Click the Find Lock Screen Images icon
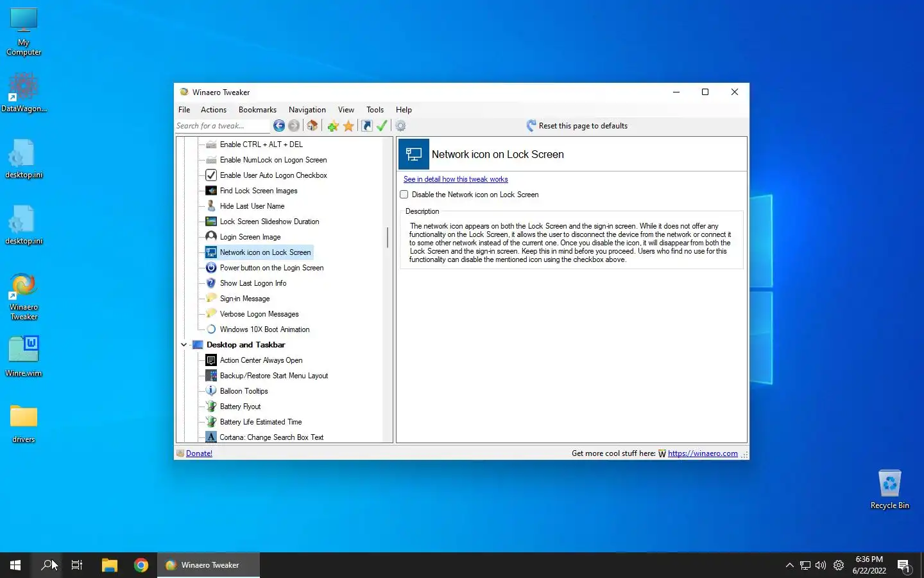924x578 pixels. pos(211,191)
